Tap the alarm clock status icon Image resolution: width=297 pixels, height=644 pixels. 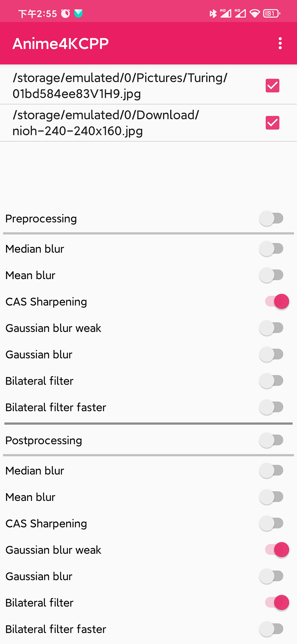pyautogui.click(x=65, y=14)
